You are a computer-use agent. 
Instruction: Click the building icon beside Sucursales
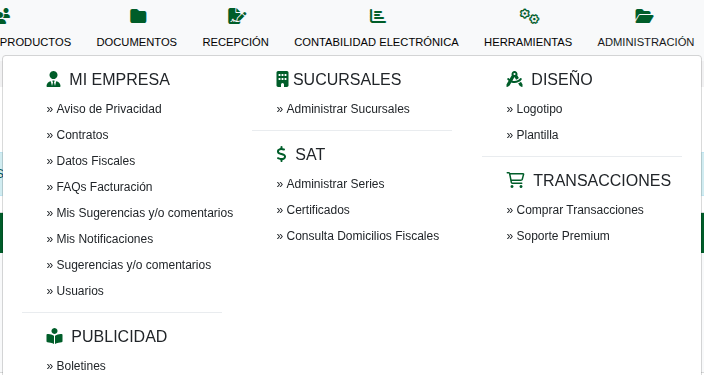coord(282,79)
